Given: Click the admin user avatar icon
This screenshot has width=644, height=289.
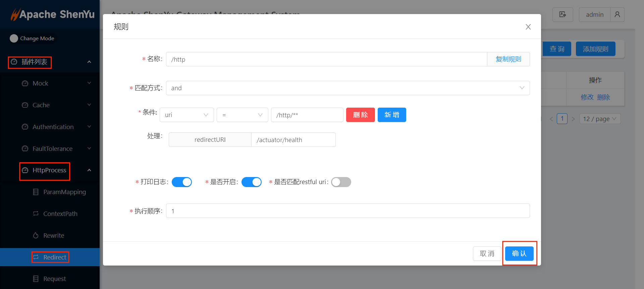Looking at the screenshot, I should click(x=617, y=14).
